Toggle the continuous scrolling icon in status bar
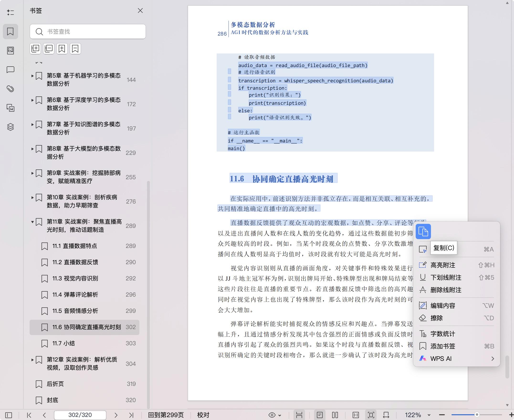The height and width of the screenshot is (420, 514). pos(299,415)
